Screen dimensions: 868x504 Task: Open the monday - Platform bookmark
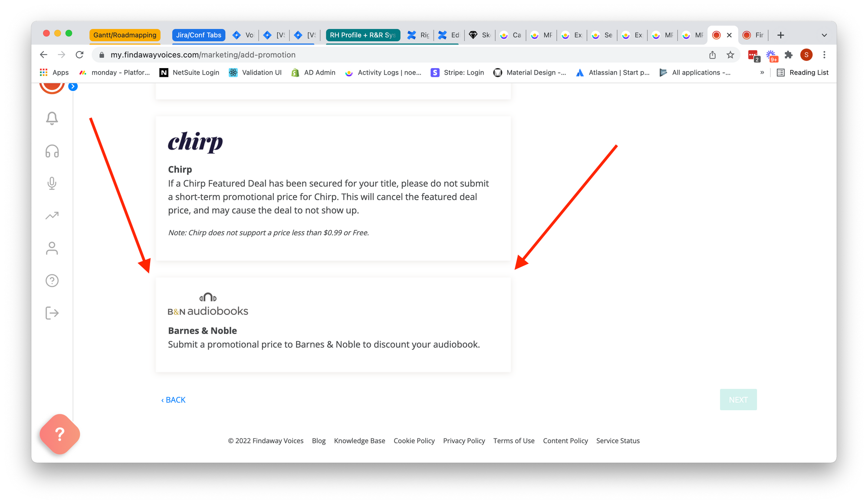pyautogui.click(x=115, y=72)
